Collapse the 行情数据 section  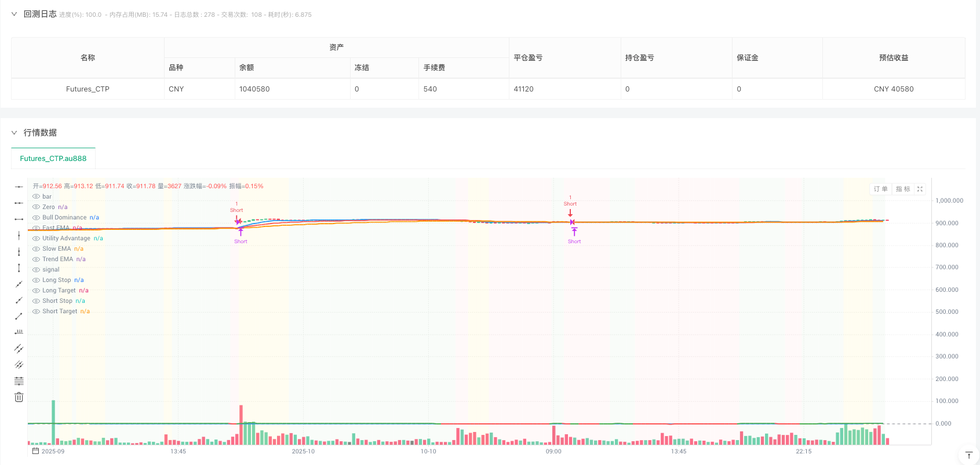pos(14,133)
